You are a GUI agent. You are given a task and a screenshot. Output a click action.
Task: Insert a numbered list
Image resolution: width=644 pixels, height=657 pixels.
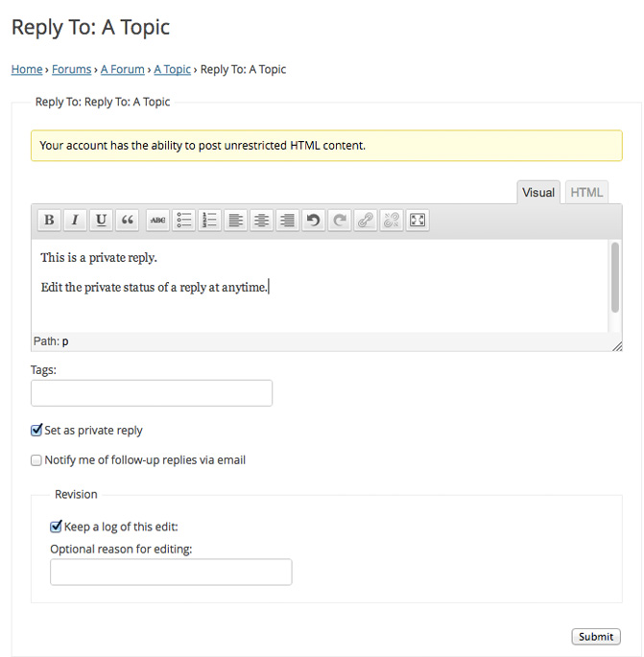pos(209,221)
